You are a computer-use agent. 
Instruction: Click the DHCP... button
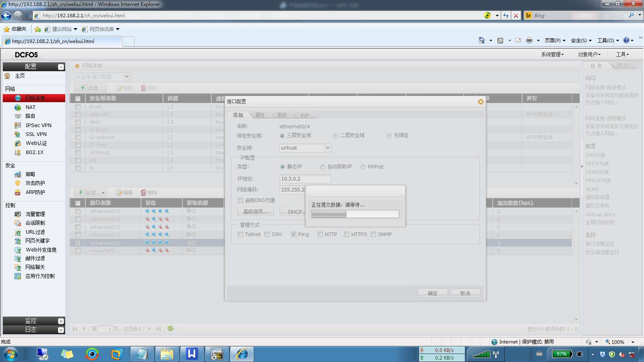(293, 212)
